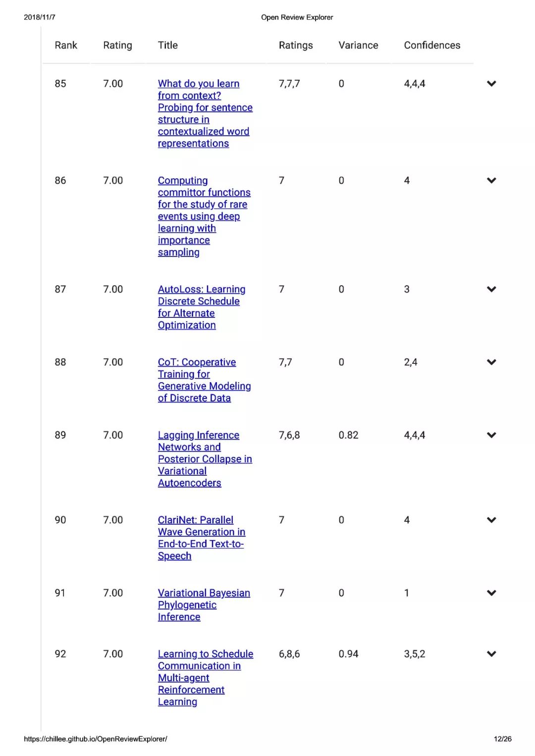This screenshot has height=756, width=535.
Task: Expand rank 89 Lagging Inference row
Action: [x=491, y=435]
